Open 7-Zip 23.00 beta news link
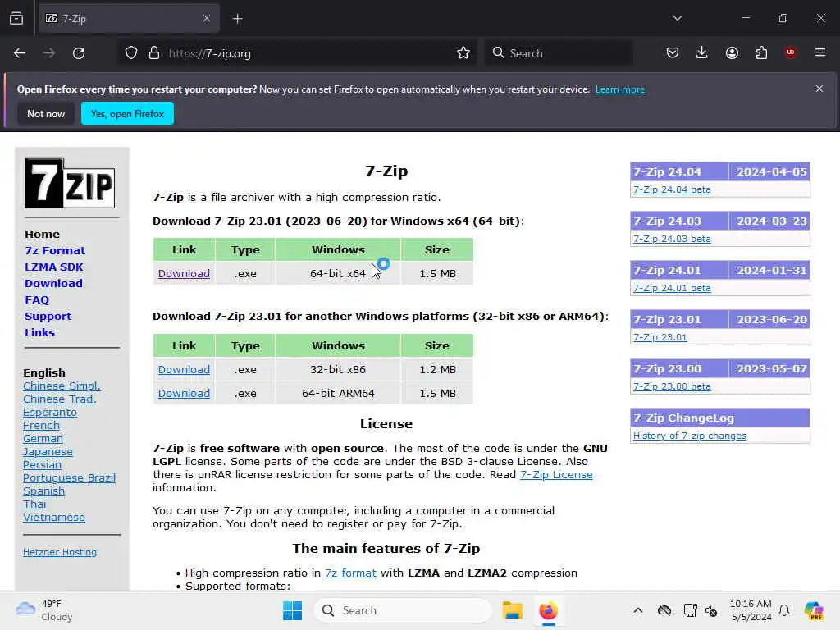This screenshot has width=840, height=630. 672,387
